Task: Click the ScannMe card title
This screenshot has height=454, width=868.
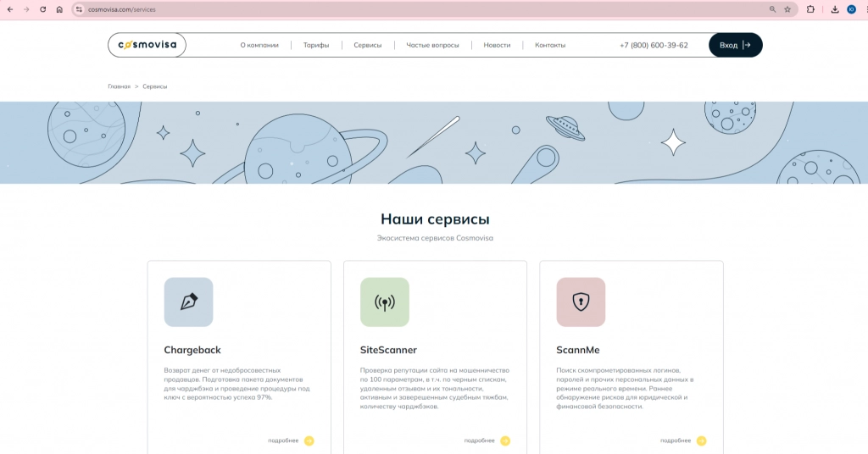Action: click(x=578, y=350)
